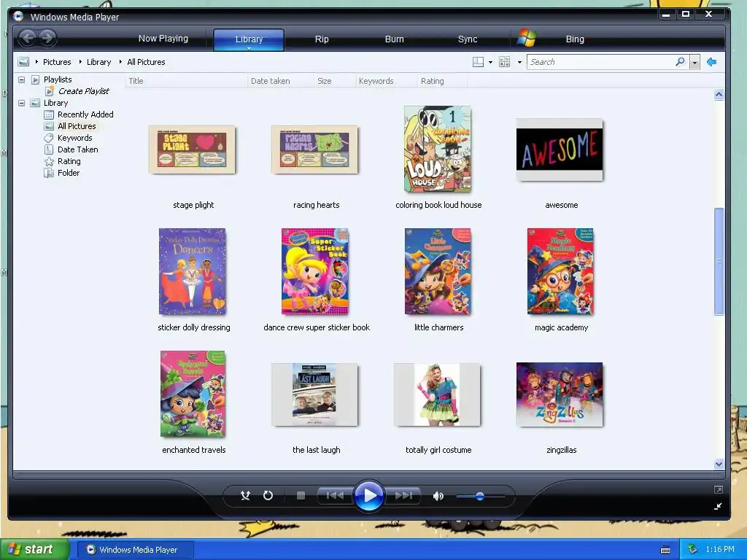Image resolution: width=747 pixels, height=560 pixels.
Task: Select All Pictures in tree
Action: click(77, 126)
